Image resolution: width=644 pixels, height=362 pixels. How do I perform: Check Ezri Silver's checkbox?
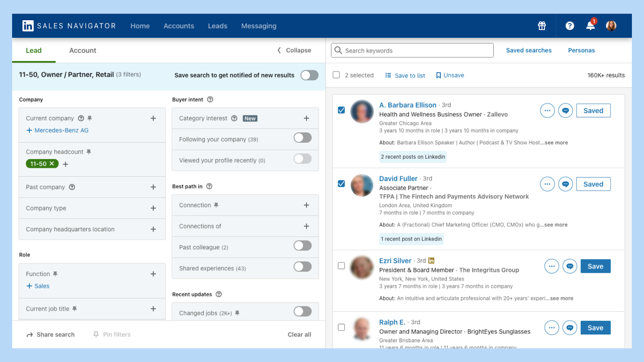tap(341, 266)
